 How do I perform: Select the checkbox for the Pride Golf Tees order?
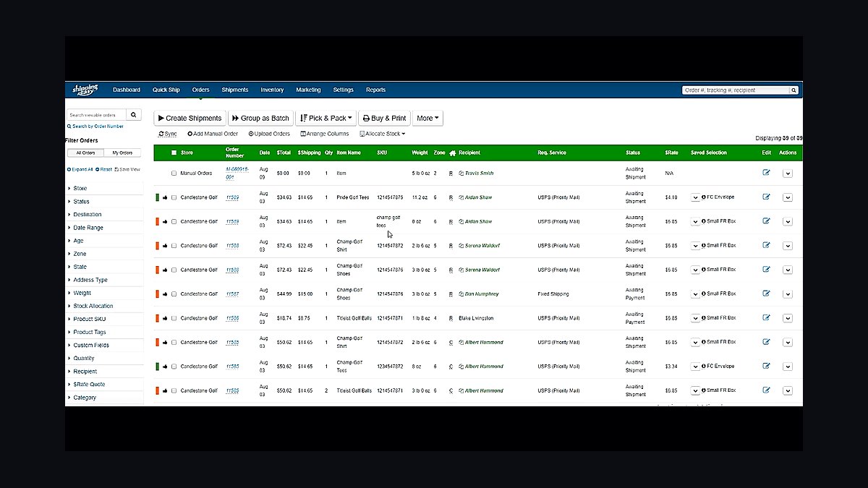[174, 197]
